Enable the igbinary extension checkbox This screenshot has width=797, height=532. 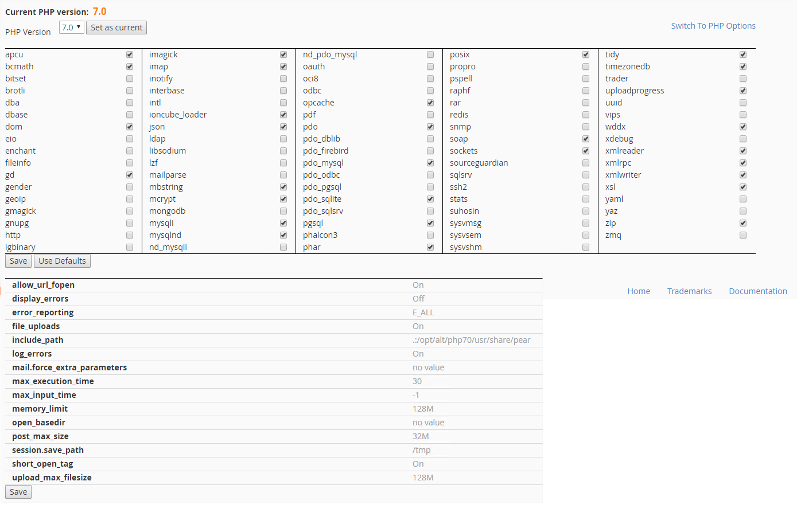click(x=130, y=247)
